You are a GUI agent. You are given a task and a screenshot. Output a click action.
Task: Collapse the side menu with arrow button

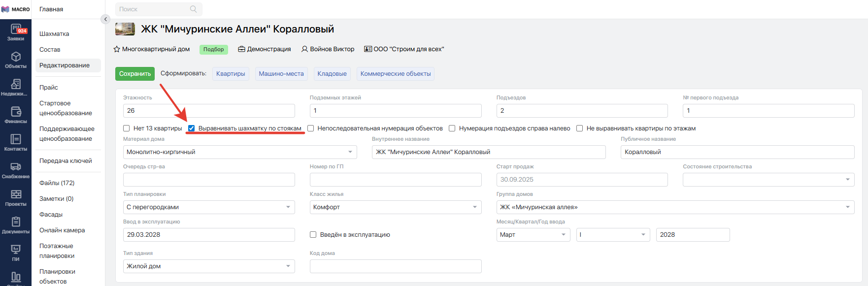[x=105, y=19]
